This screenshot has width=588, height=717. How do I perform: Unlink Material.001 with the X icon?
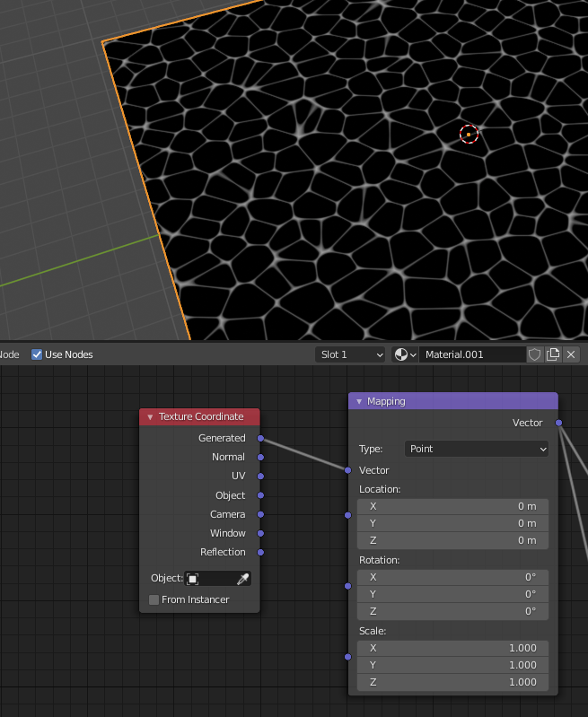coord(571,354)
